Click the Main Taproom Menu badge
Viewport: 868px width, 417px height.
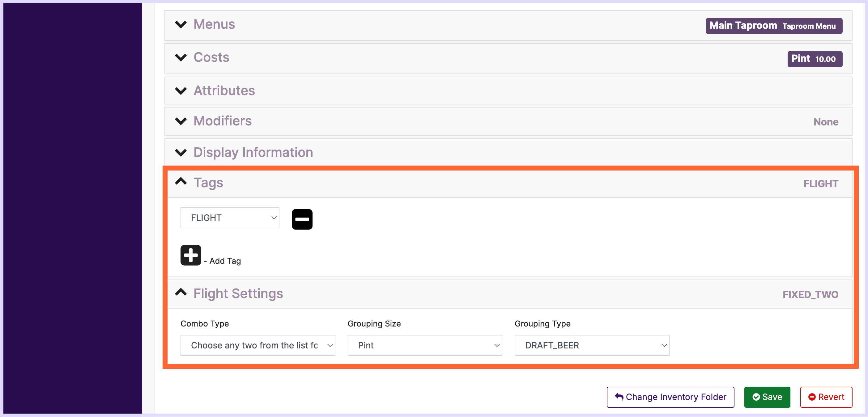774,26
